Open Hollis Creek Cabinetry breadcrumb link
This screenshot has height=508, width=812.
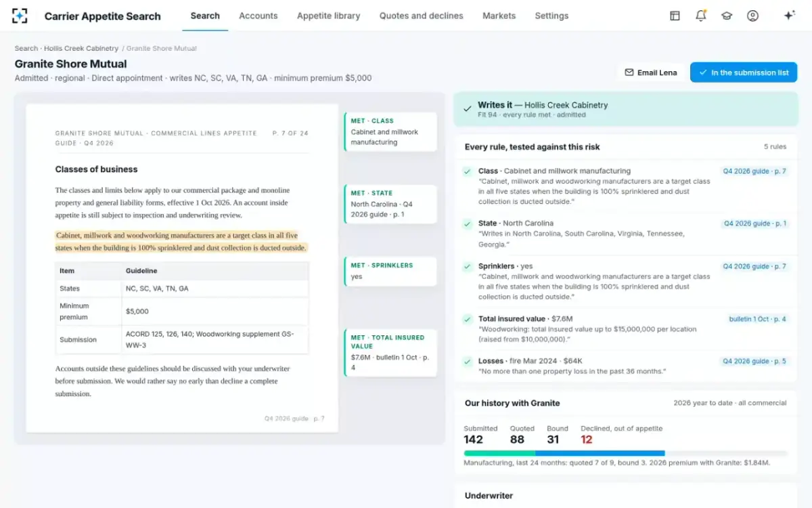click(x=81, y=49)
